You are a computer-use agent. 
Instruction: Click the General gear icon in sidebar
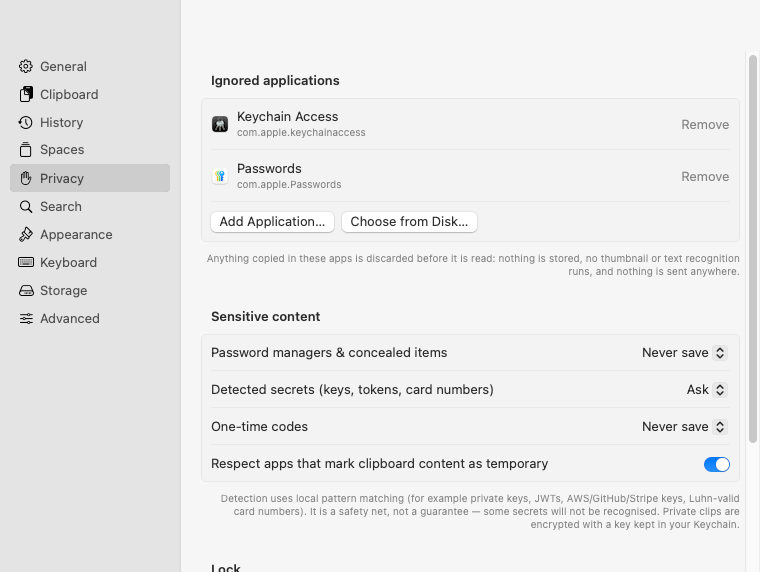26,66
